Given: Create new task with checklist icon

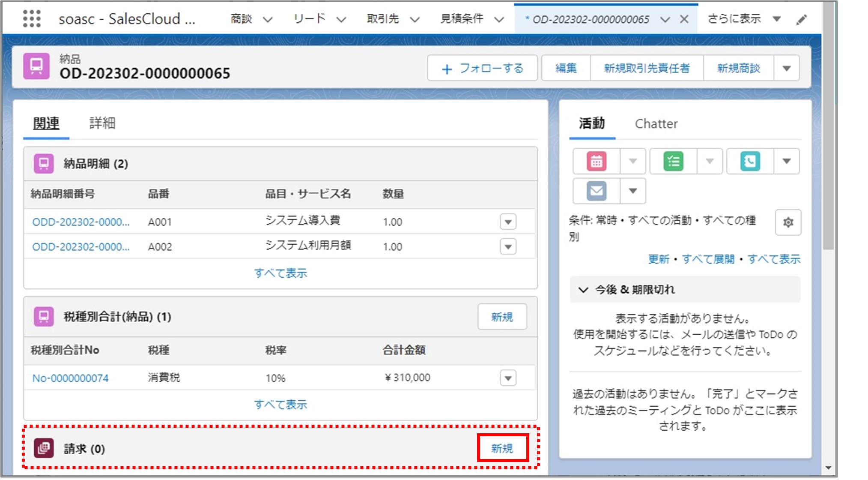Looking at the screenshot, I should tap(673, 162).
